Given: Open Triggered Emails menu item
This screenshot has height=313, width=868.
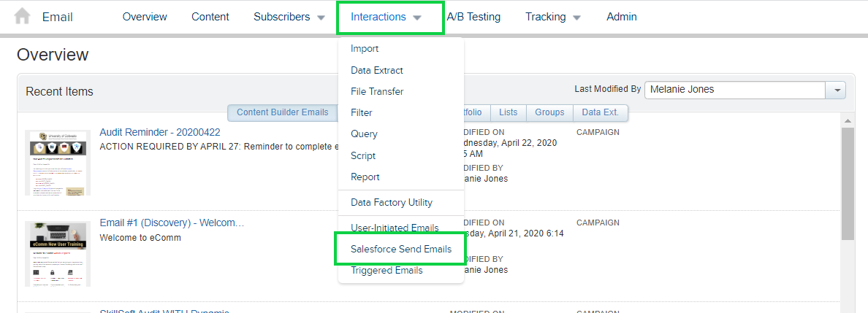Looking at the screenshot, I should tap(387, 271).
